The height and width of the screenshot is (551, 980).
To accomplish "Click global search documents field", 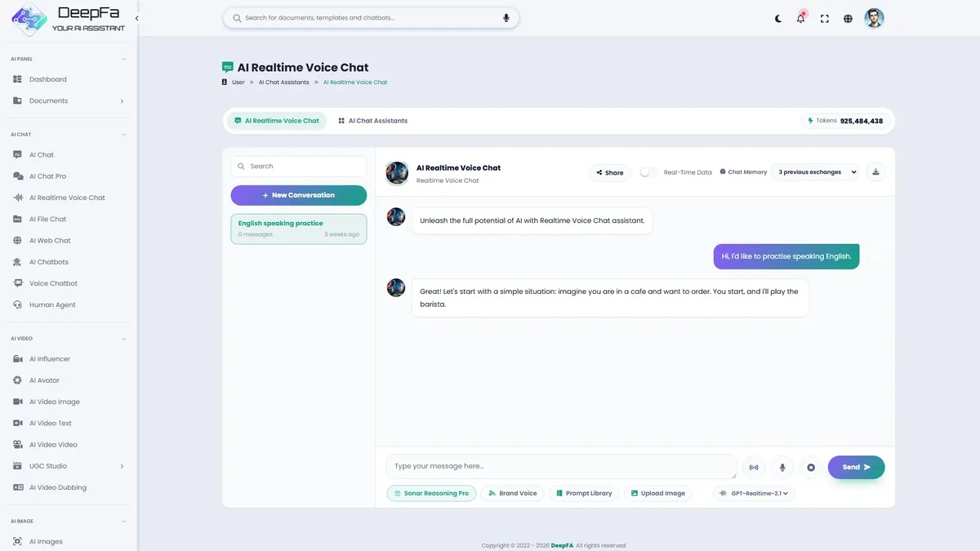I will click(x=371, y=17).
